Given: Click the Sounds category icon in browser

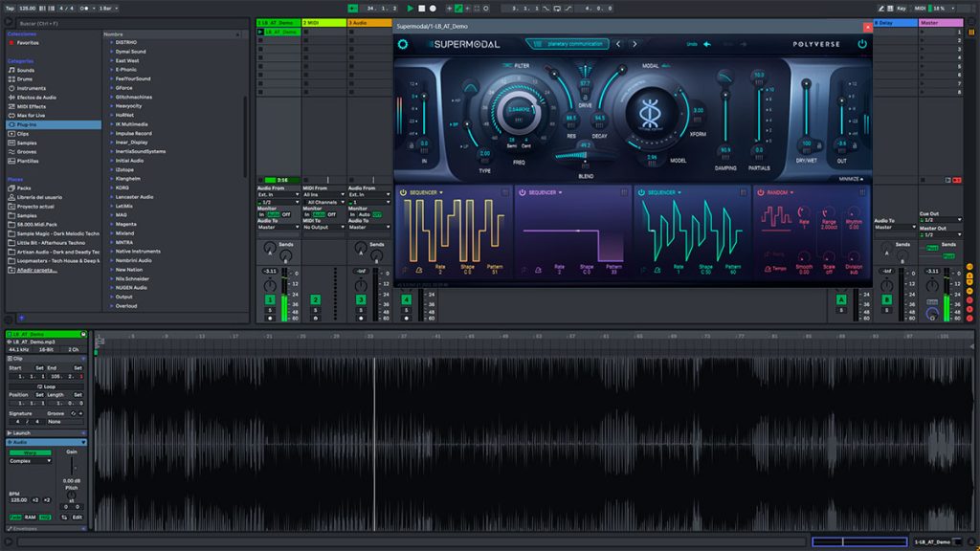Looking at the screenshot, I should click(11, 70).
